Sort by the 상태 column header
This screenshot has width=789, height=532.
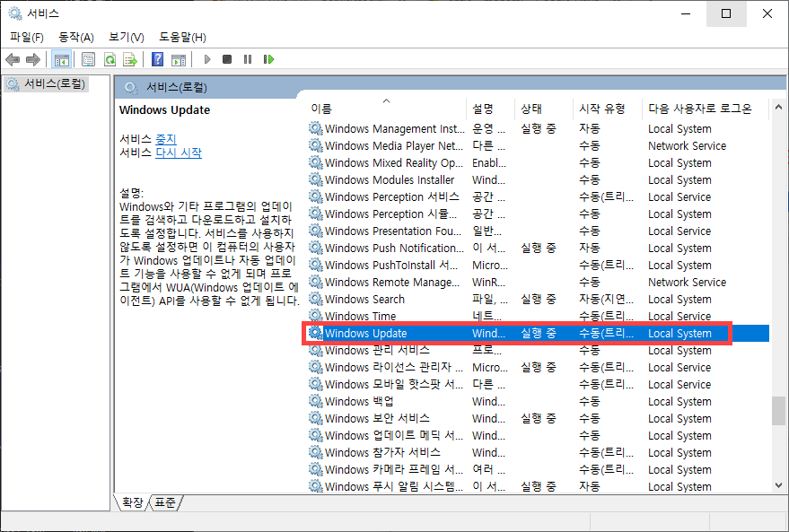click(x=545, y=109)
